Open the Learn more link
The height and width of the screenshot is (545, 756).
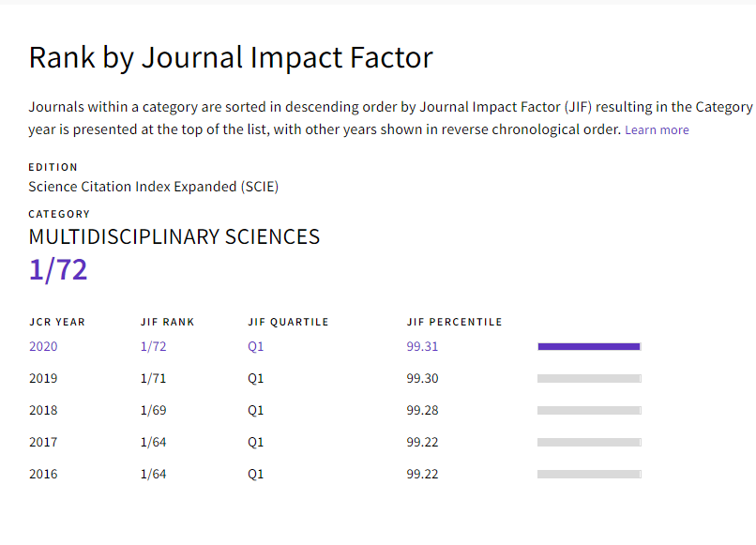click(x=657, y=130)
